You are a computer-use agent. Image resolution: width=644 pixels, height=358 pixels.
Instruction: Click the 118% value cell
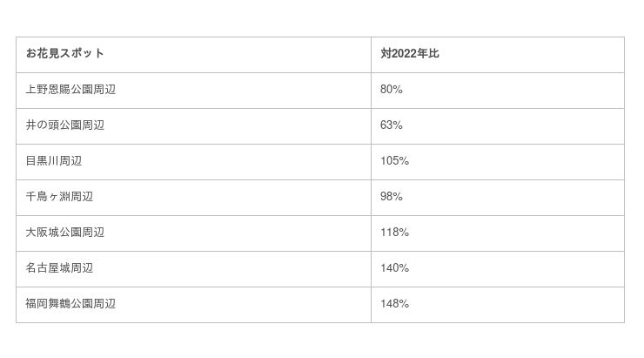394,233
